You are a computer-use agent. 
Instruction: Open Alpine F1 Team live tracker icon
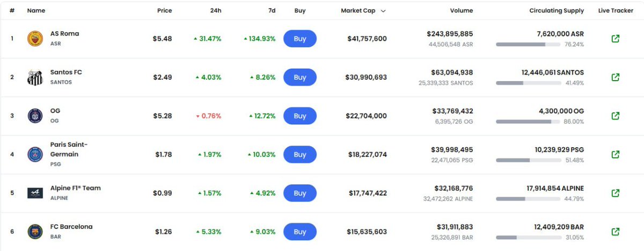point(616,193)
